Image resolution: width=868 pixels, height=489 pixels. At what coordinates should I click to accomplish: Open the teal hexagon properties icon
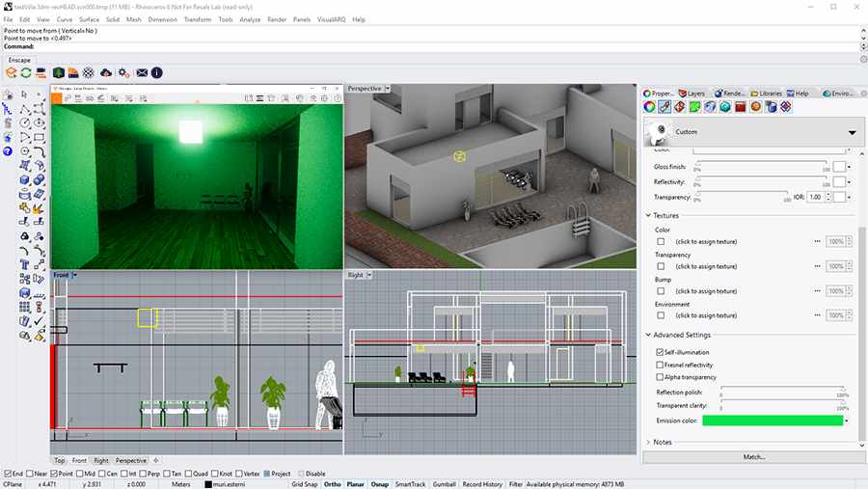(x=725, y=107)
